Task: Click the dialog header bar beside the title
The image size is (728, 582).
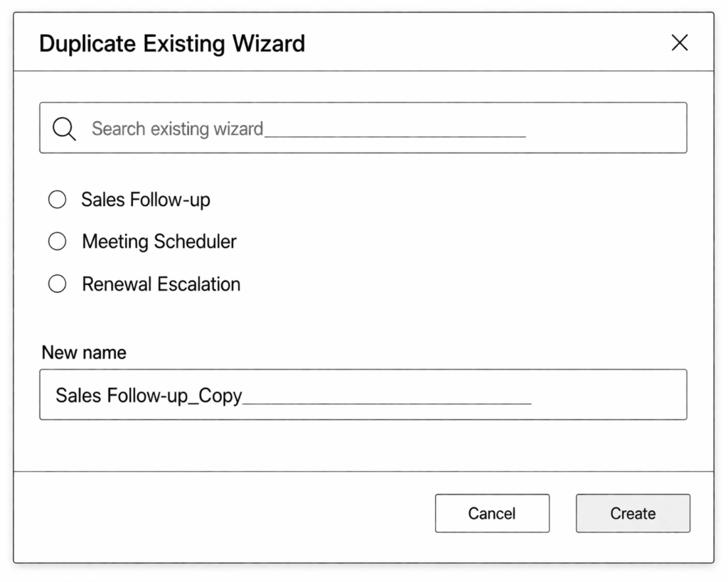Action: click(x=483, y=43)
